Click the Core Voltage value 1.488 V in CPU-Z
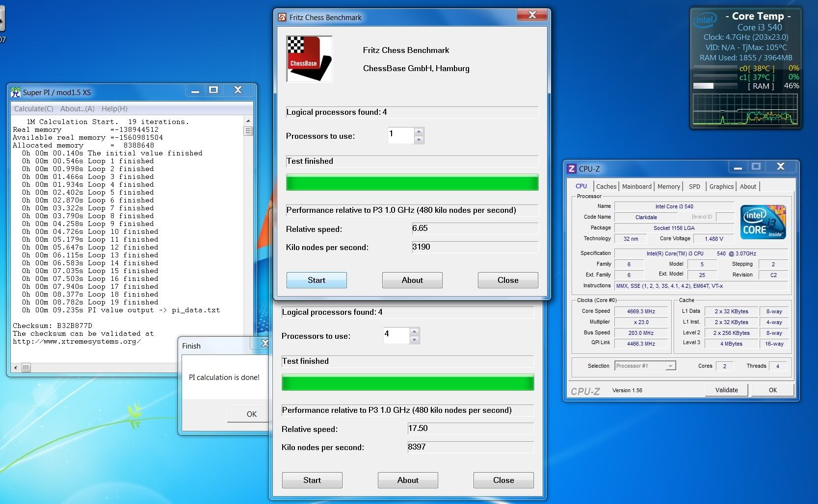Screen dimensions: 818x504 coord(713,239)
